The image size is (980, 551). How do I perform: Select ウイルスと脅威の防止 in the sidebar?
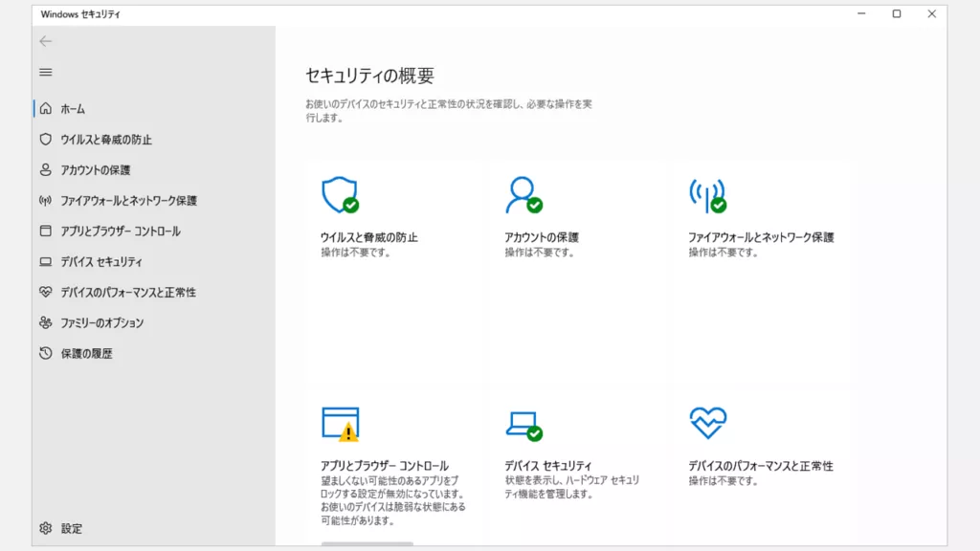click(105, 140)
